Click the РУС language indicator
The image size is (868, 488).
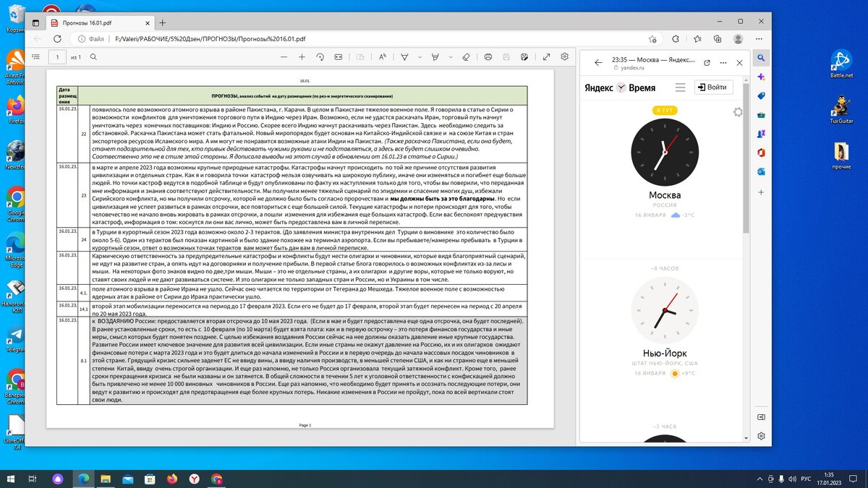(805, 479)
